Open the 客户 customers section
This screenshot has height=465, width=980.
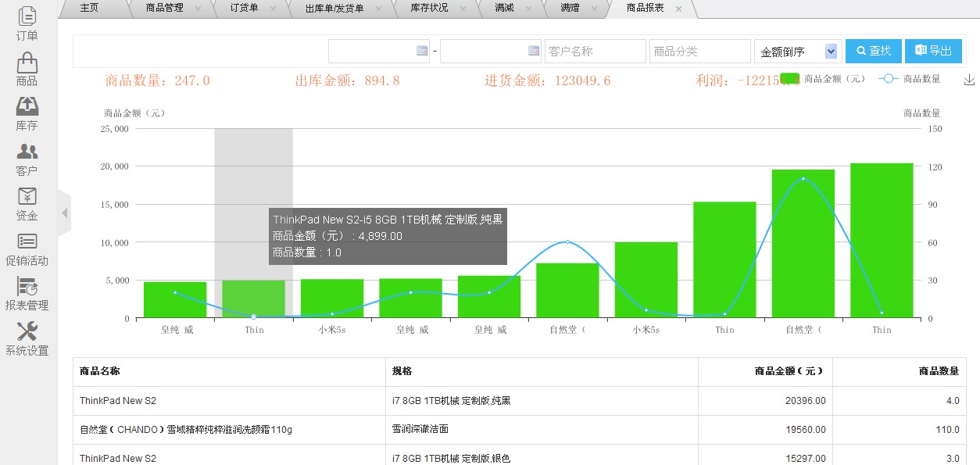[x=27, y=159]
